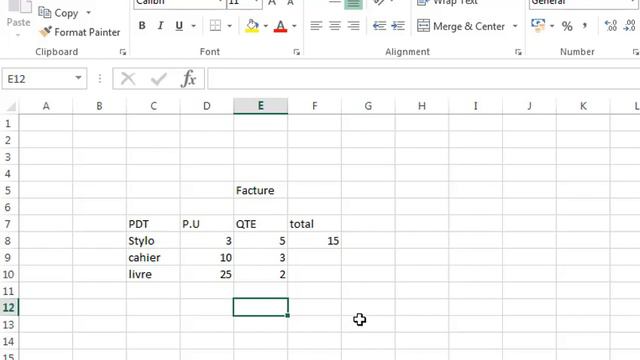Increase indent

point(398,26)
